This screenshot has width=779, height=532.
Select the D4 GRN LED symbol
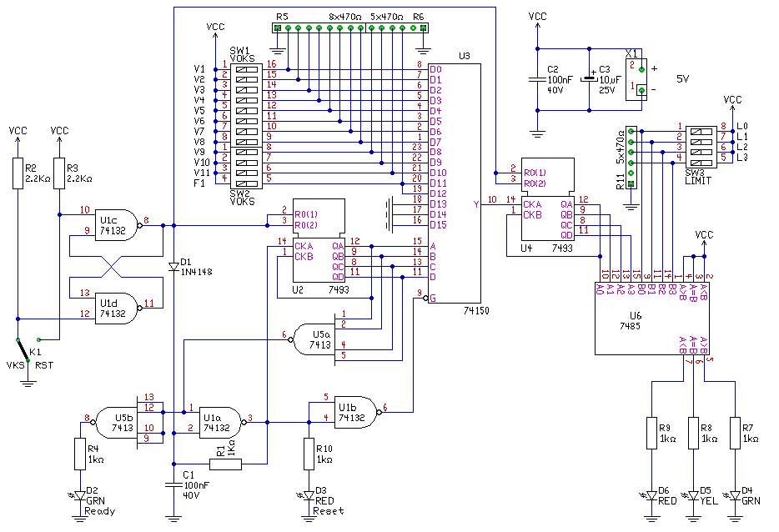pyautogui.click(x=736, y=496)
